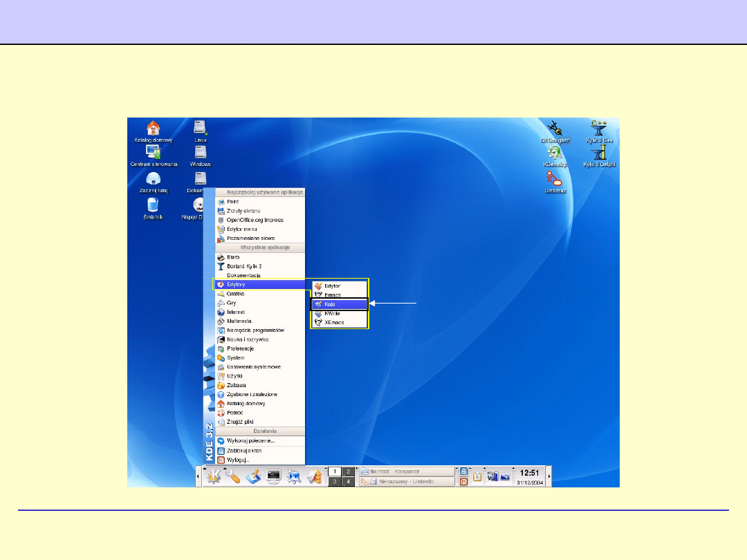Open the terminal icon in the panel
The width and height of the screenshot is (747, 560).
274,476
